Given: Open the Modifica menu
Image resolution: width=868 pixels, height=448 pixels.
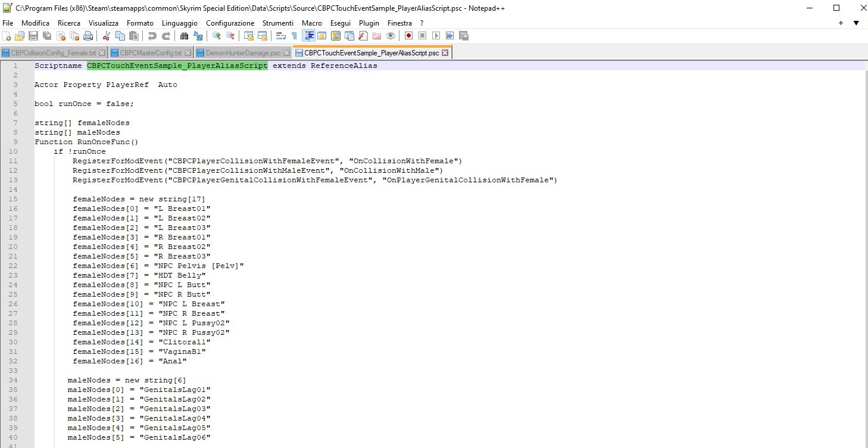Looking at the screenshot, I should (36, 23).
